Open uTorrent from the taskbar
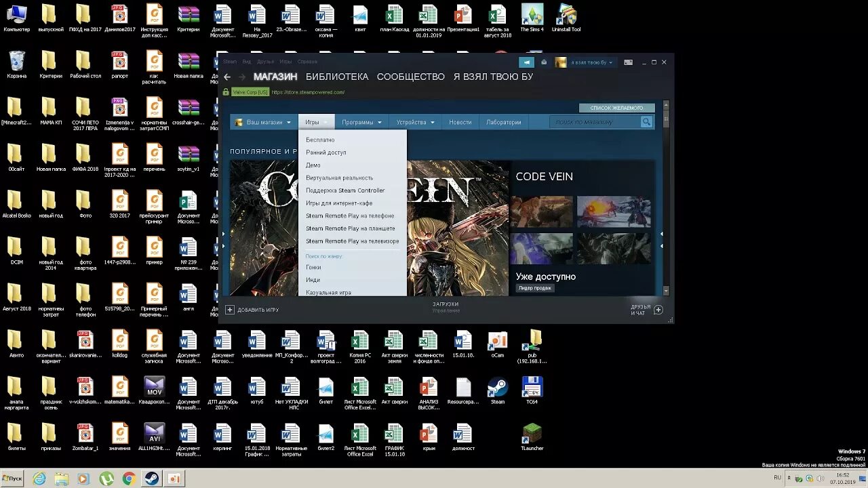Image resolution: width=868 pixels, height=488 pixels. pyautogui.click(x=106, y=479)
